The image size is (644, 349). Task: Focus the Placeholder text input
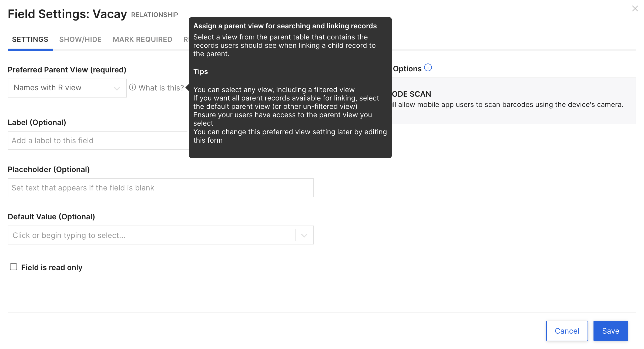[161, 188]
